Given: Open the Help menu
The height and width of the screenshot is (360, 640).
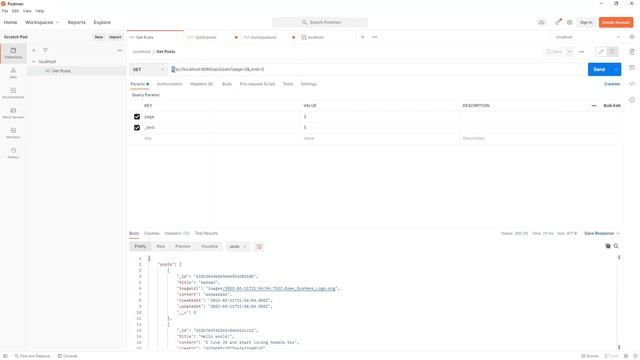Looking at the screenshot, I should (40, 11).
